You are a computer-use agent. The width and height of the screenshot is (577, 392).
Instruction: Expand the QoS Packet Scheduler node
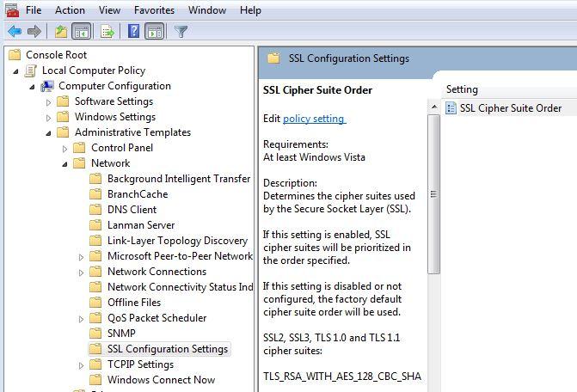[81, 318]
